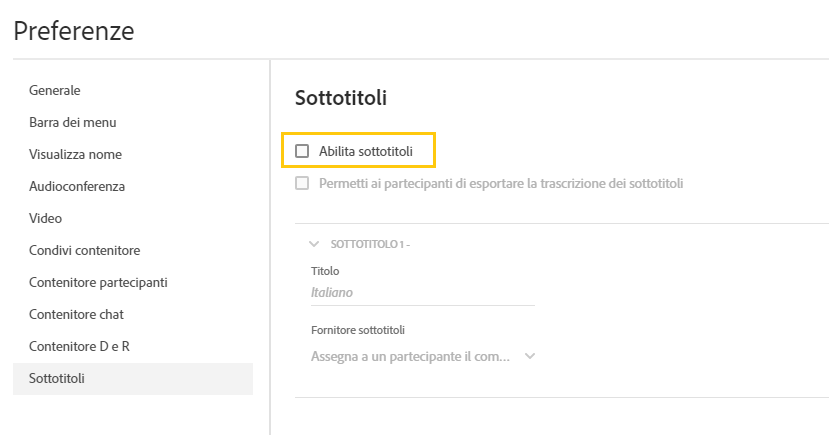829x435 pixels.
Task: Click the Abilita sottotitoli label text
Action: (365, 151)
